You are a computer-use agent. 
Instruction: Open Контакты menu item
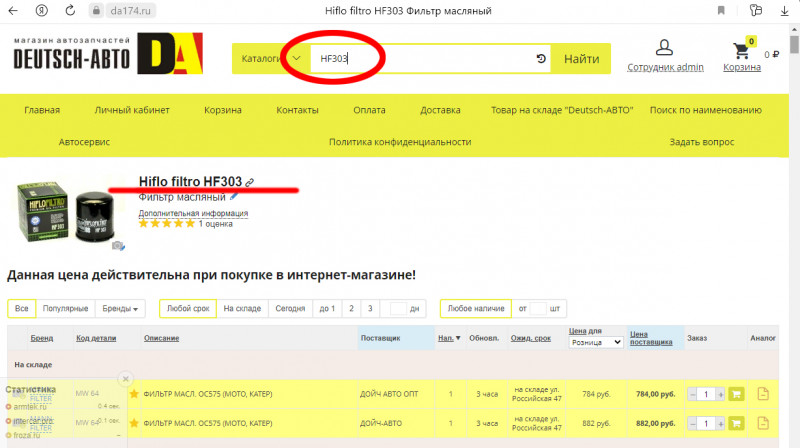point(297,110)
